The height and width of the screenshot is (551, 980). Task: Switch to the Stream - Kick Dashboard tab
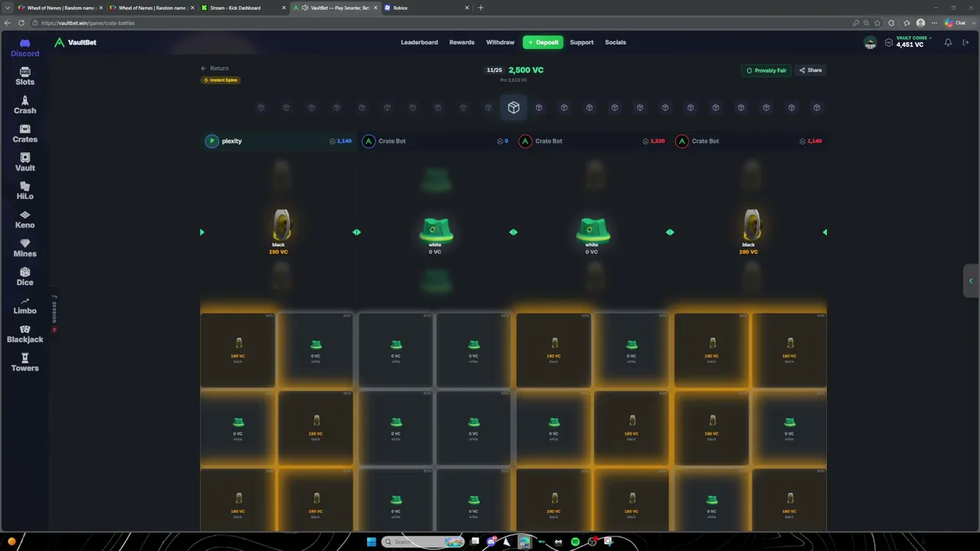pos(243,8)
